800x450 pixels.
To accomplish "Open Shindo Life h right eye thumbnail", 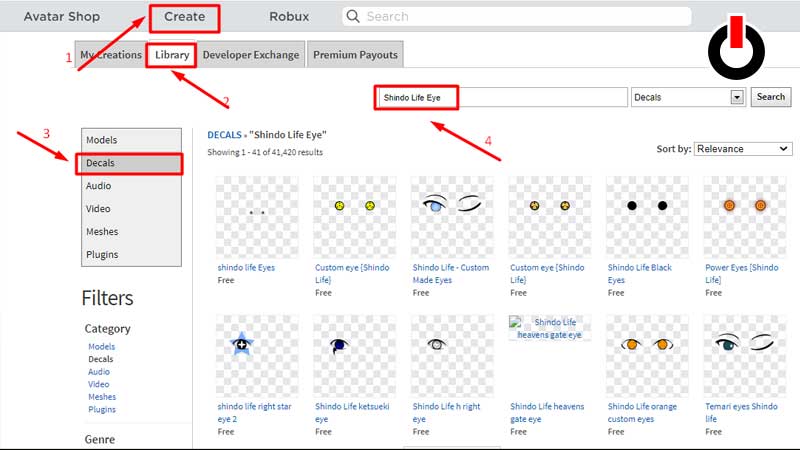I will pos(452,356).
